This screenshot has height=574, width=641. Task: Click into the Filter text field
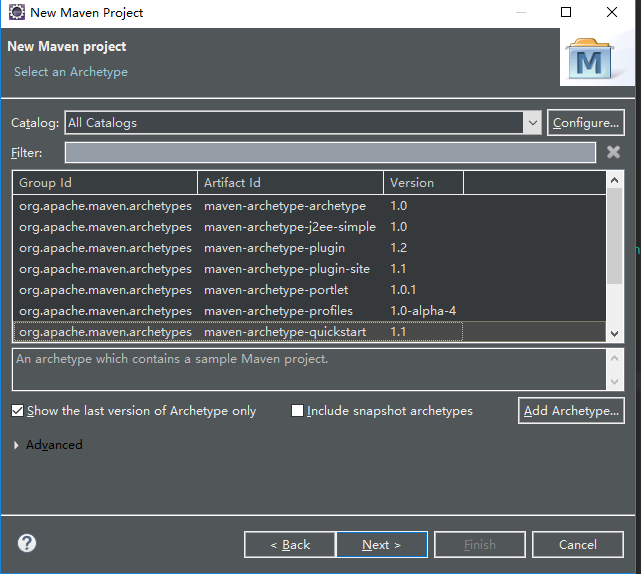point(330,152)
